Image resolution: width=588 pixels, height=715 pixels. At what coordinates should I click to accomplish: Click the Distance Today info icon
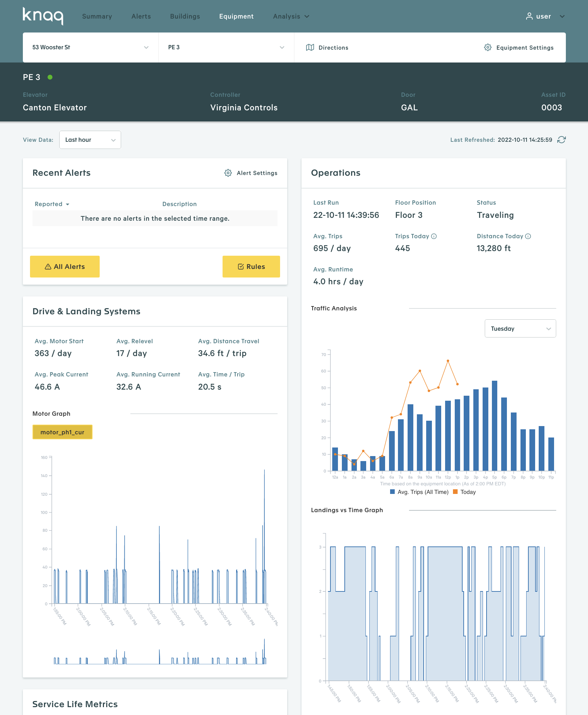tap(528, 236)
